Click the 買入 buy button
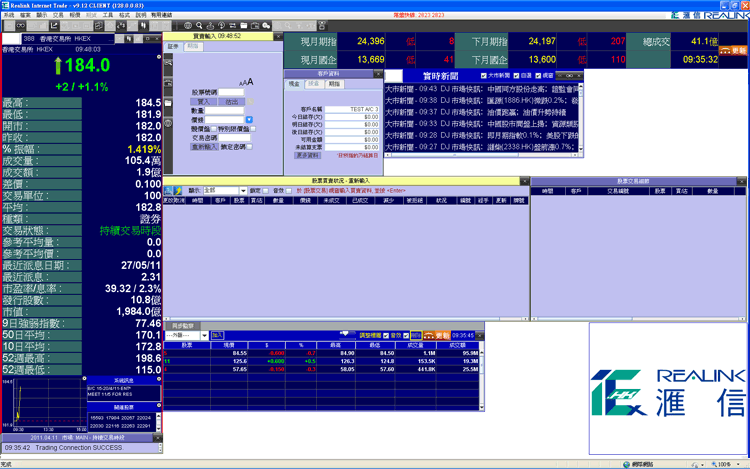Screen dimensions: 750x469 [x=205, y=101]
